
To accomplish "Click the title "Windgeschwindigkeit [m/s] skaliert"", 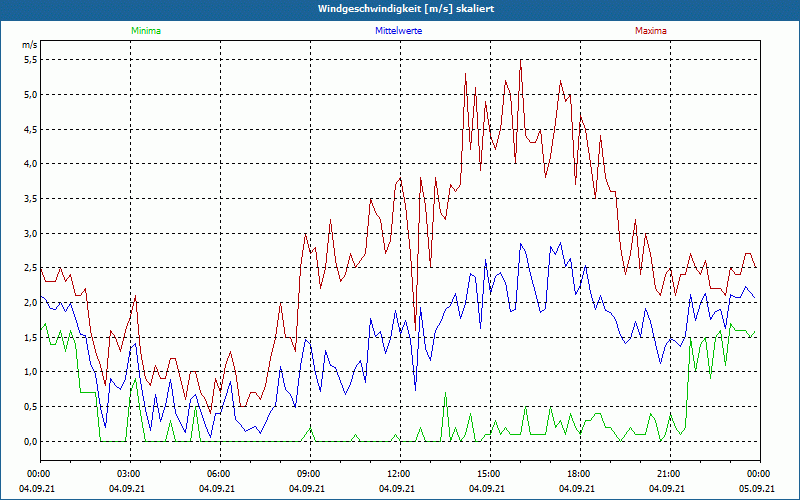I will [x=406, y=9].
